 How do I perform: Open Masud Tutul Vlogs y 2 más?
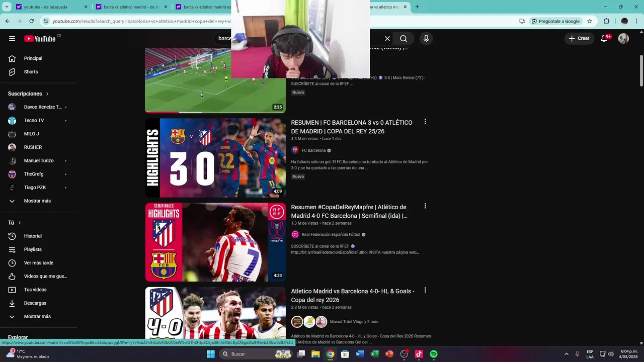tap(354, 322)
